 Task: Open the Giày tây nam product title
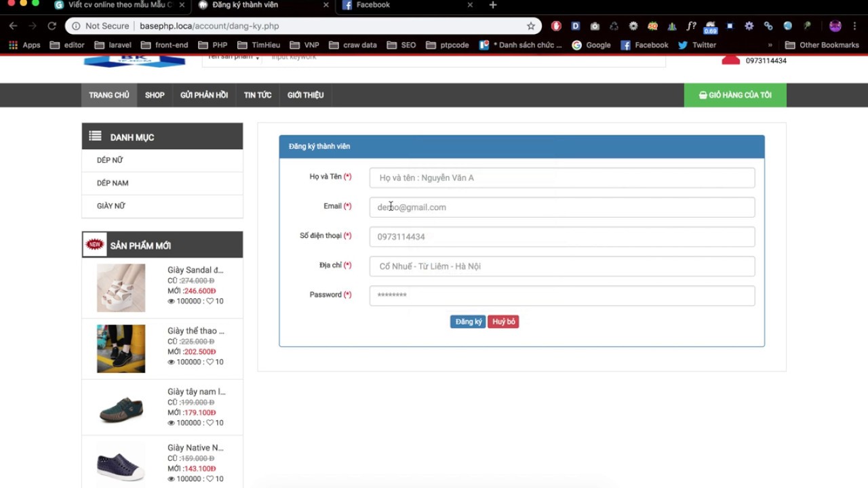click(197, 392)
